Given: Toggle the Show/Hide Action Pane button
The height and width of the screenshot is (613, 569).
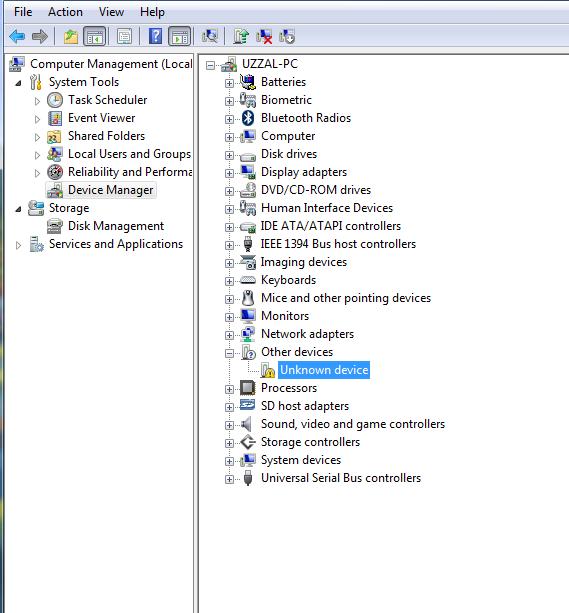Looking at the screenshot, I should [x=179, y=36].
